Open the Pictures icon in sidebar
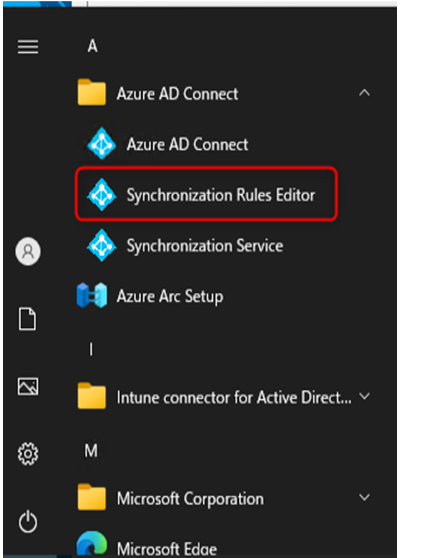 tap(28, 386)
